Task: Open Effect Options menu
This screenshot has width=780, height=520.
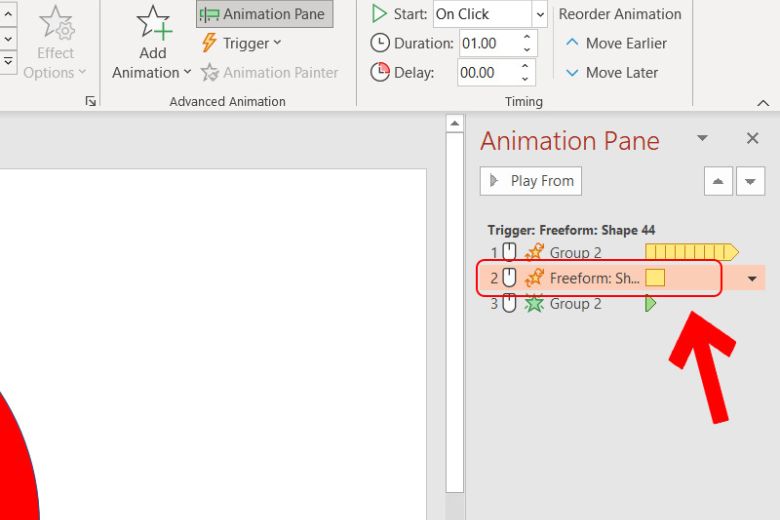Action: point(55,43)
